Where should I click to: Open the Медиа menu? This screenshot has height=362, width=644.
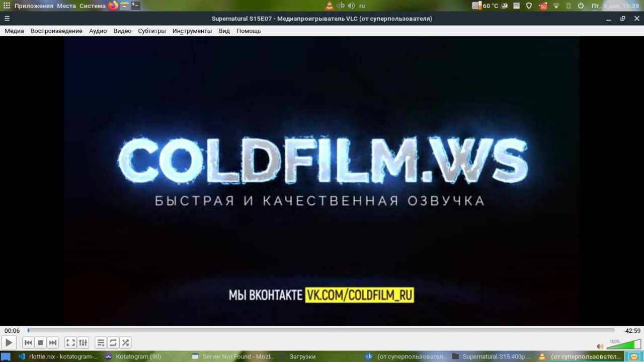pyautogui.click(x=14, y=31)
